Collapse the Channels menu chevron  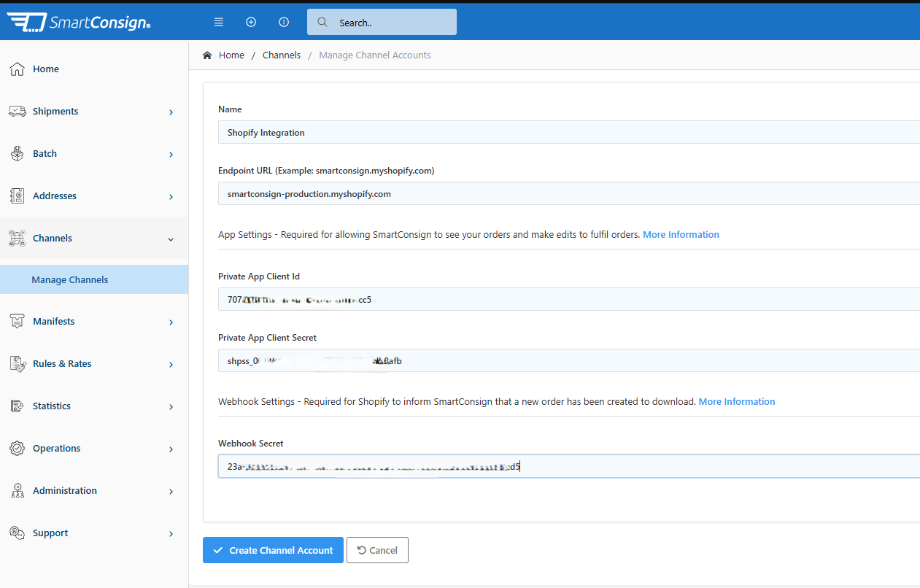point(171,239)
